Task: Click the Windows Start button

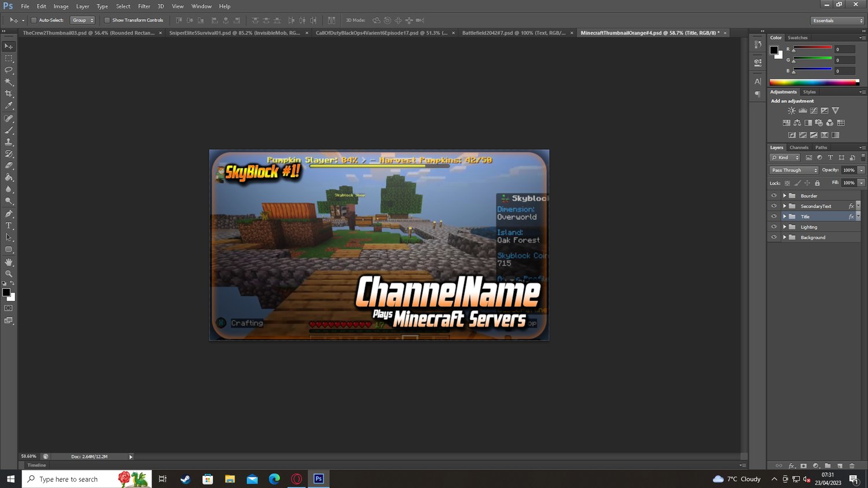Action: pos(10,479)
